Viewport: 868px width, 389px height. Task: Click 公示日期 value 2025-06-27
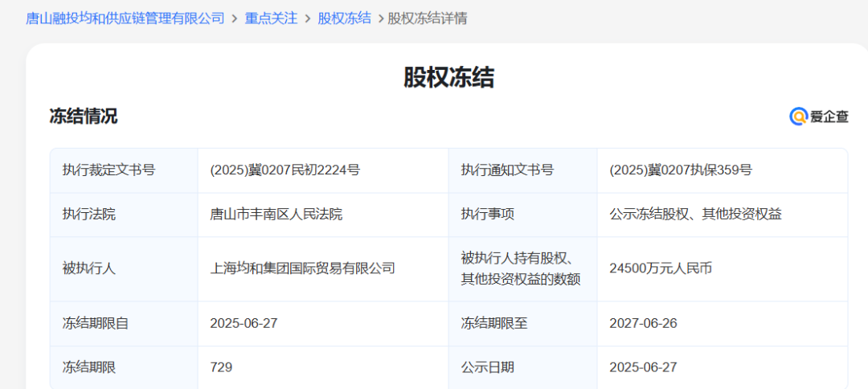pyautogui.click(x=643, y=366)
